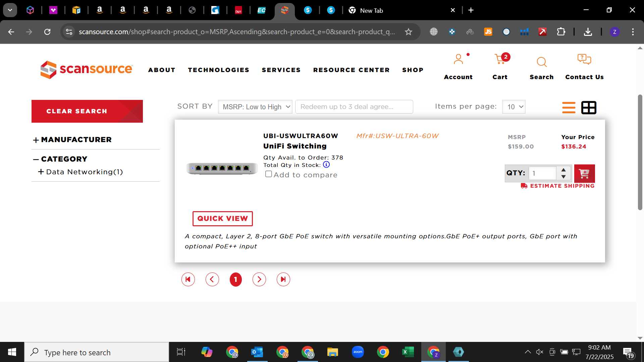Image resolution: width=644 pixels, height=362 pixels.
Task: Increase quantity with up arrow
Action: click(x=563, y=170)
